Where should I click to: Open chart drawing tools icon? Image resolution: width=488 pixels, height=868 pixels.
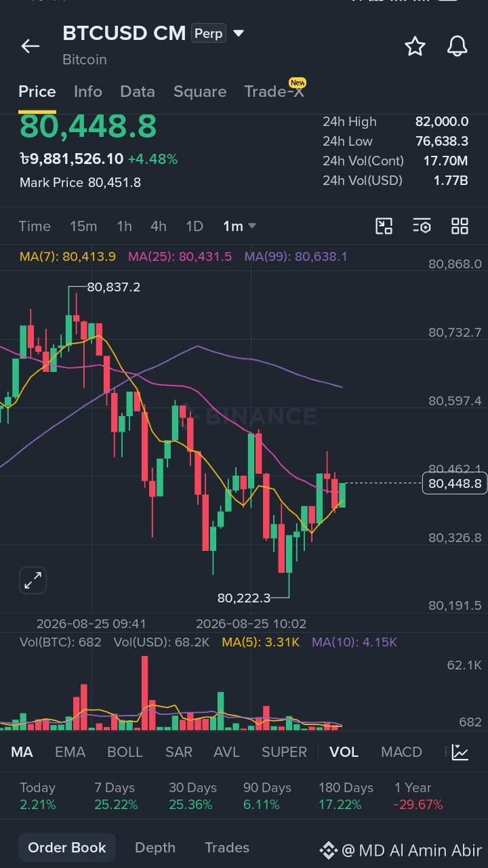click(384, 226)
